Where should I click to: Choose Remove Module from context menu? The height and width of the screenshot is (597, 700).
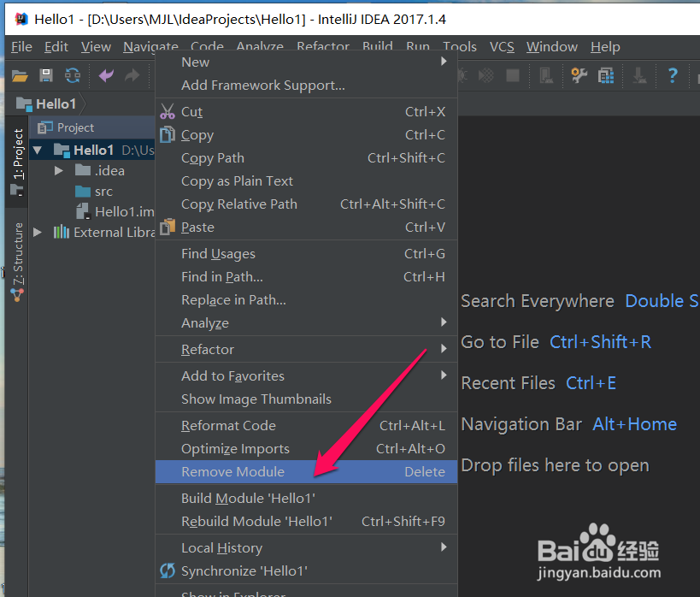306,471
